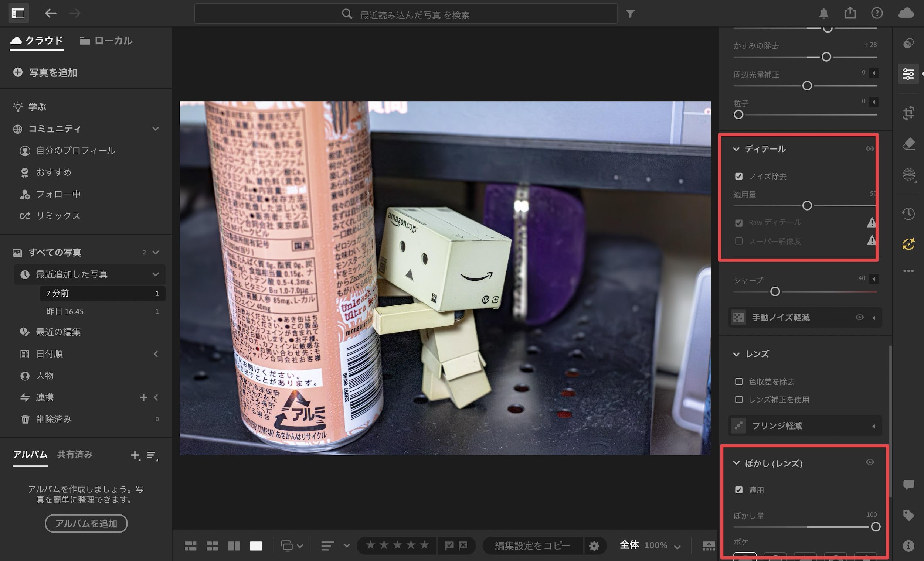Switch to the ローカル tab
The image size is (924, 561).
tap(106, 41)
